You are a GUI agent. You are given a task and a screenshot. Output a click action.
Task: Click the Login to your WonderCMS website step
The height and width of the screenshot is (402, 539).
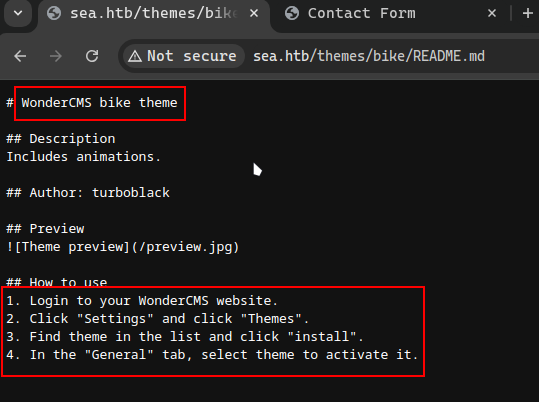coord(142,301)
